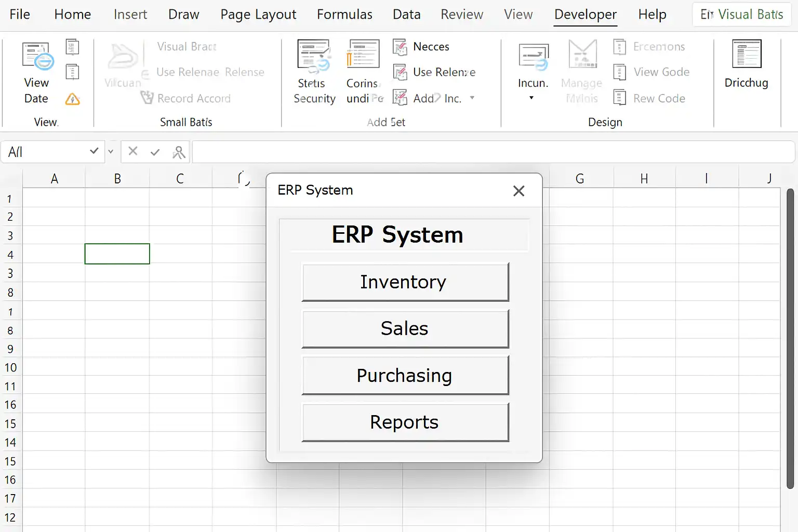
Task: Click the warning triangle icon in View group
Action: coord(72,99)
